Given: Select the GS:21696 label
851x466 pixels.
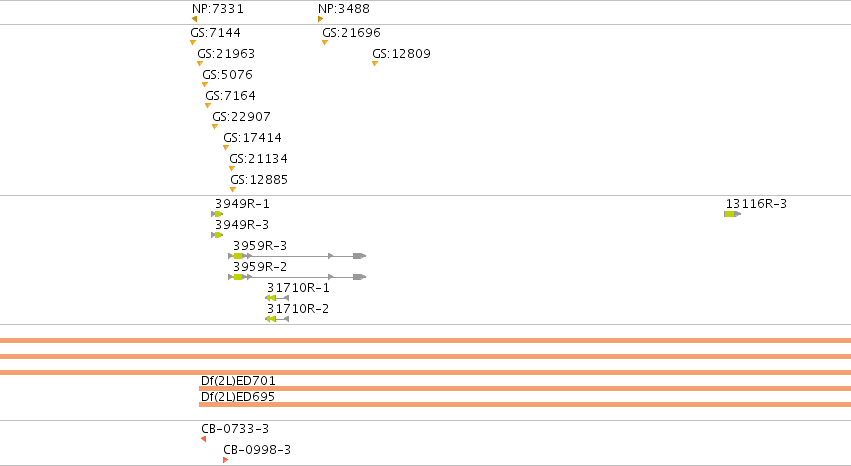Looking at the screenshot, I should pos(351,33).
